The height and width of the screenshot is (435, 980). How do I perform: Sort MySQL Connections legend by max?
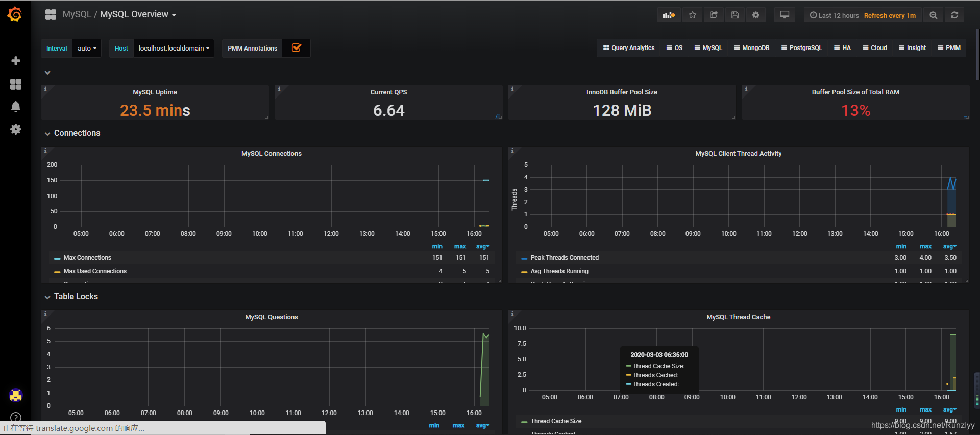460,246
